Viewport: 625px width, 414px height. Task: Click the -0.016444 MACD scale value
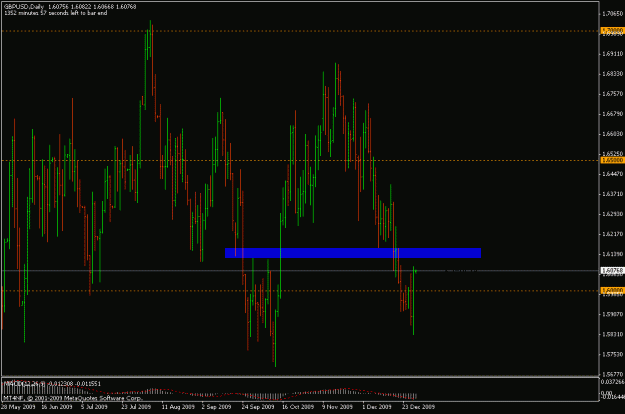coord(613,397)
